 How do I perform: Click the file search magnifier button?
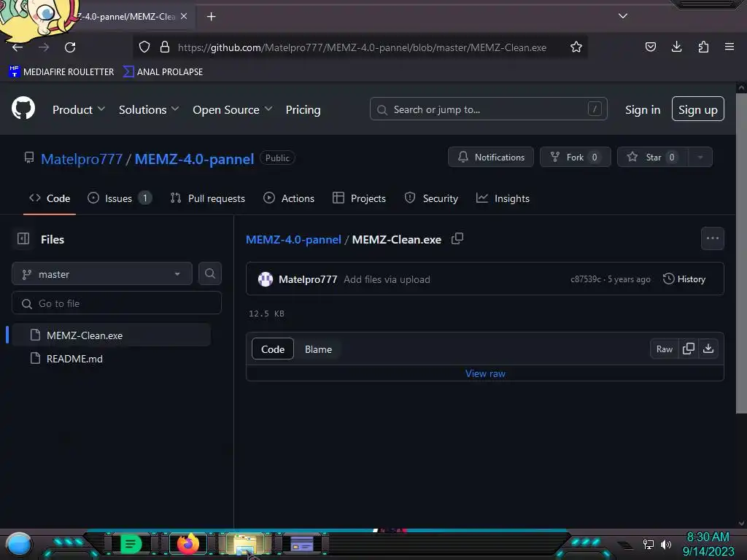210,274
